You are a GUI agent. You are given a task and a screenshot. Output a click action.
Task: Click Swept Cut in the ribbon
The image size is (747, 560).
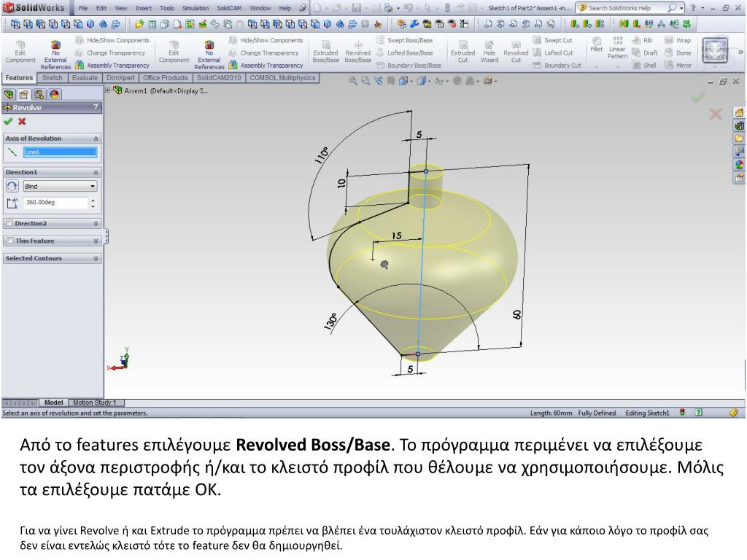click(553, 41)
